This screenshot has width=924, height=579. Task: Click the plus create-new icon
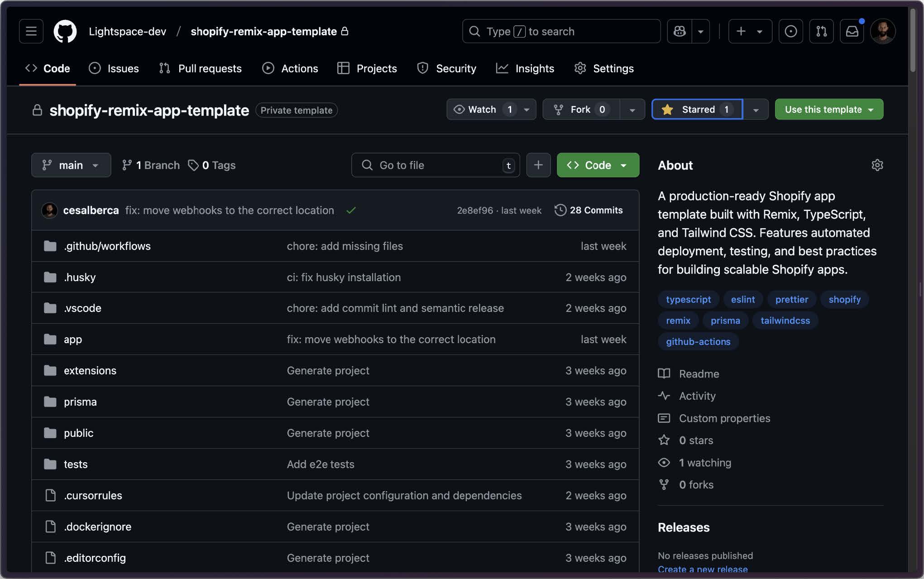tap(741, 31)
